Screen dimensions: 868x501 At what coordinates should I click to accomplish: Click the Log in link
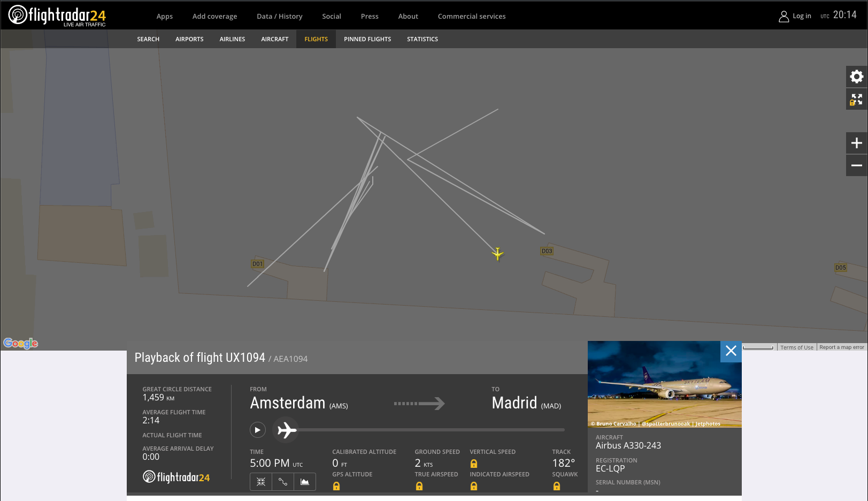pyautogui.click(x=802, y=16)
